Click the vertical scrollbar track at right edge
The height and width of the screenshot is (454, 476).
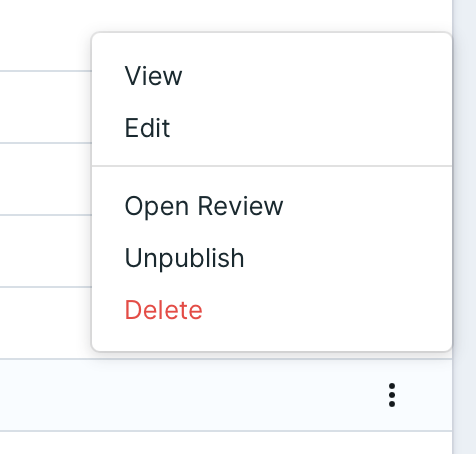[464, 227]
